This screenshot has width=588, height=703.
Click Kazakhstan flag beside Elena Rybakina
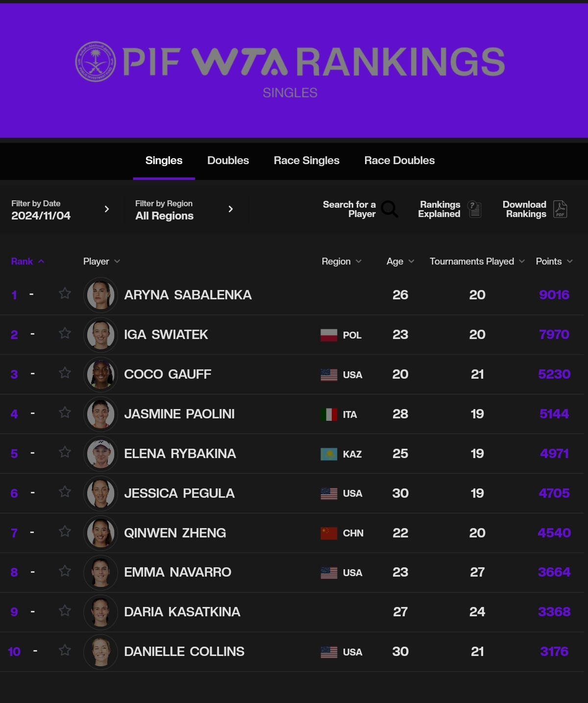coord(329,454)
